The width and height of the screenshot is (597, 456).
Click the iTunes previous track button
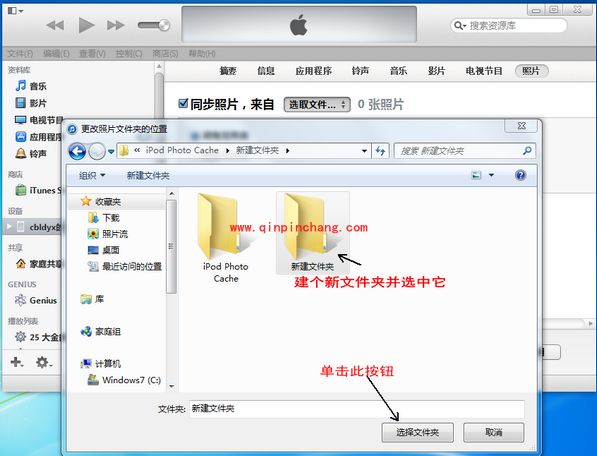coord(56,25)
